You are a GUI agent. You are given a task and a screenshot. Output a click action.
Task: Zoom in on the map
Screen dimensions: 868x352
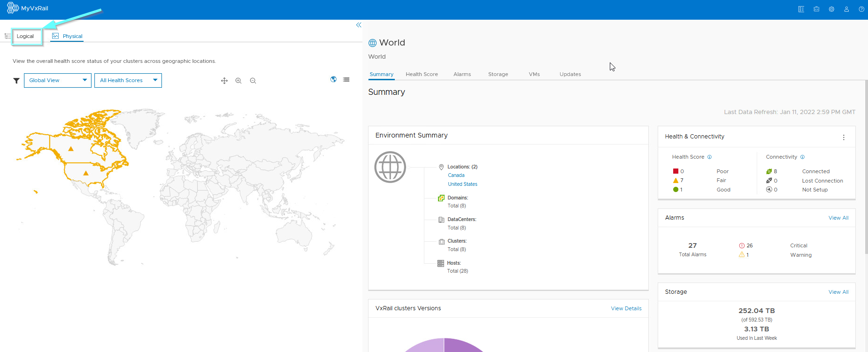238,81
